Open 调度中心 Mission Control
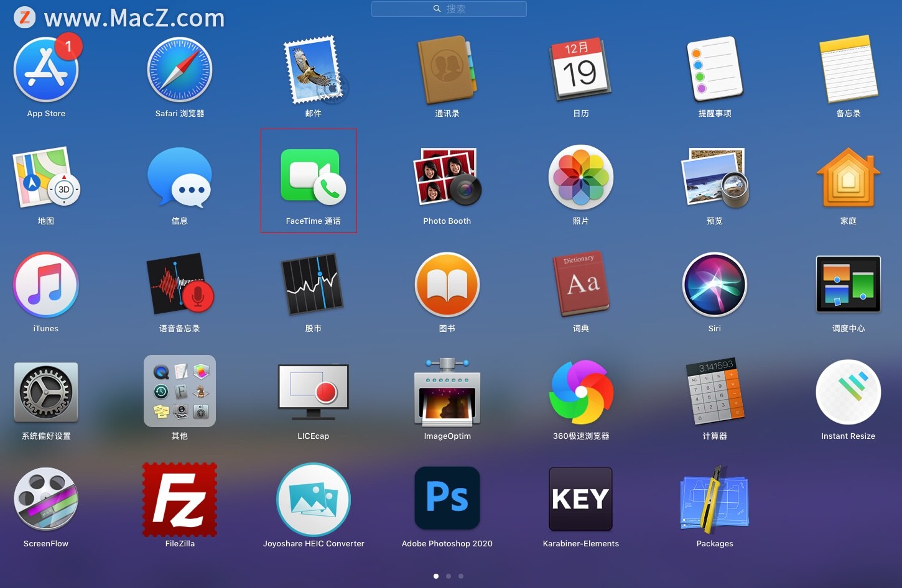Image resolution: width=902 pixels, height=588 pixels. [849, 285]
